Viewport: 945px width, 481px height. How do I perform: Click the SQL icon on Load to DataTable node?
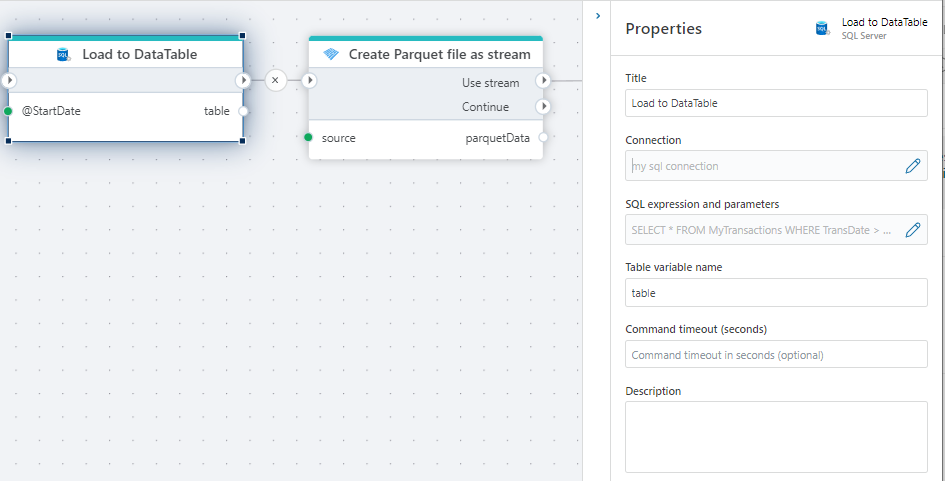(x=64, y=55)
